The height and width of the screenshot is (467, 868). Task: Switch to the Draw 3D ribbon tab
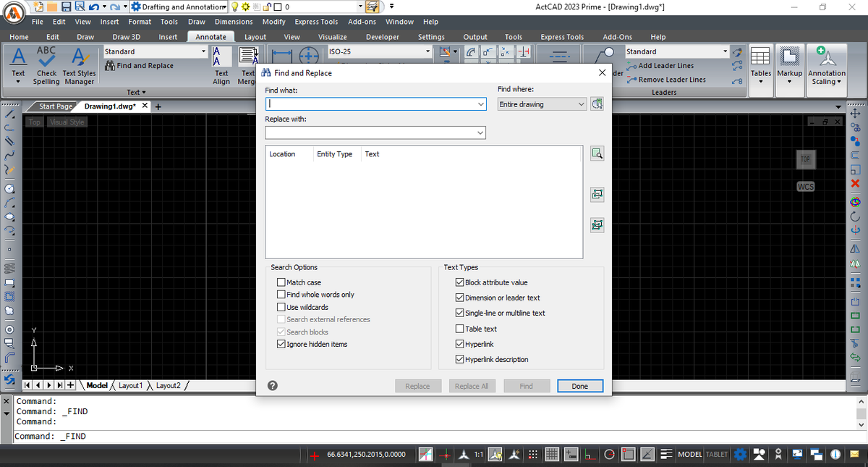click(x=126, y=37)
